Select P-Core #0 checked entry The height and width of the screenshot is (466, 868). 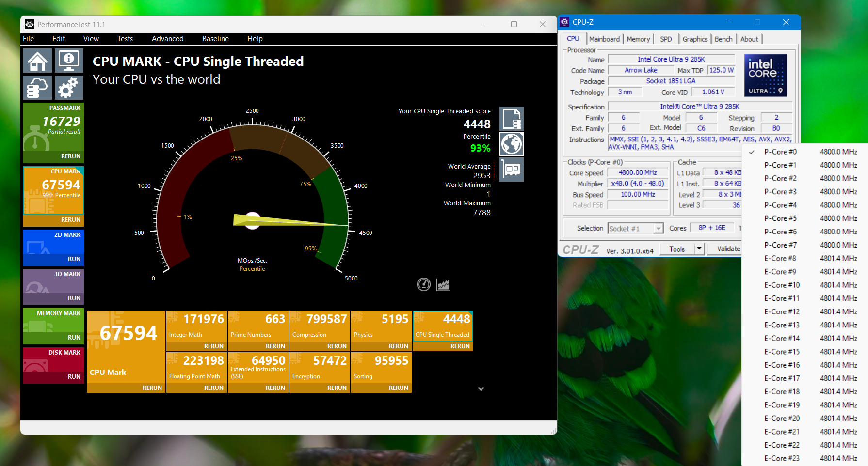(x=804, y=152)
